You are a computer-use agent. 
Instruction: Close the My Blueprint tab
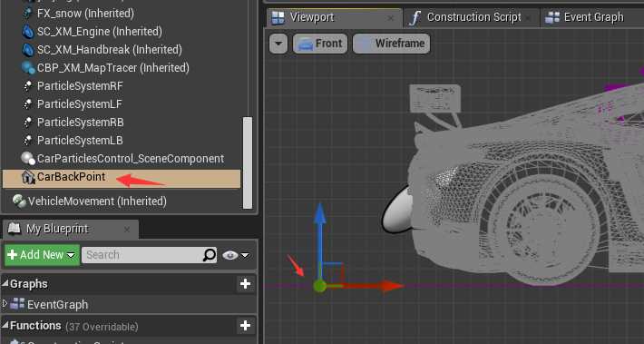click(x=127, y=230)
